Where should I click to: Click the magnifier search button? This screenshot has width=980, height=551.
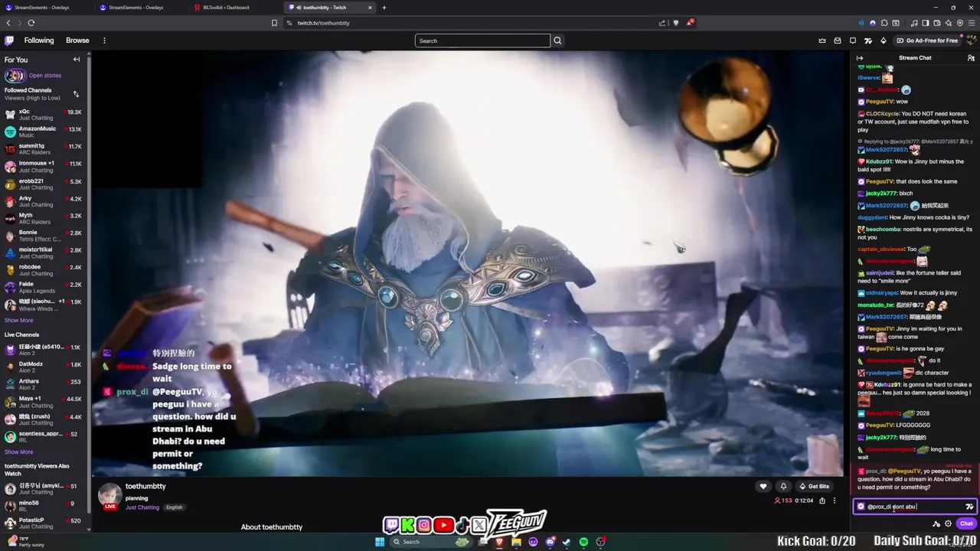click(x=557, y=41)
